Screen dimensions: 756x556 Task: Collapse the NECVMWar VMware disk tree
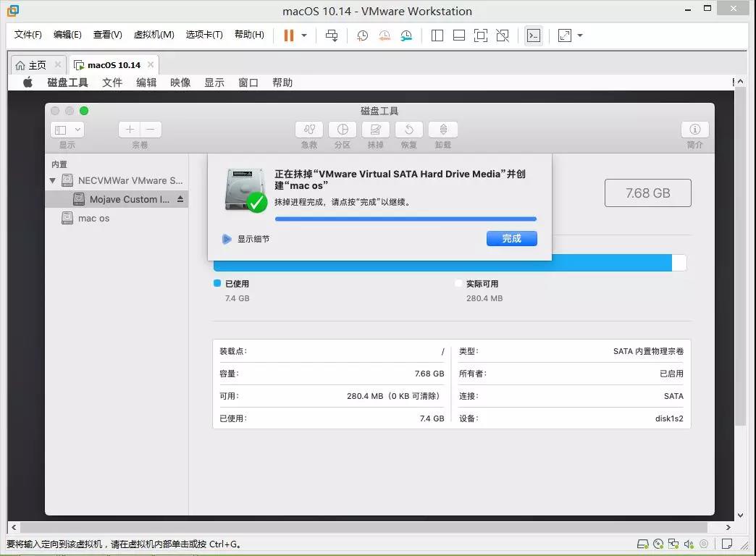53,180
